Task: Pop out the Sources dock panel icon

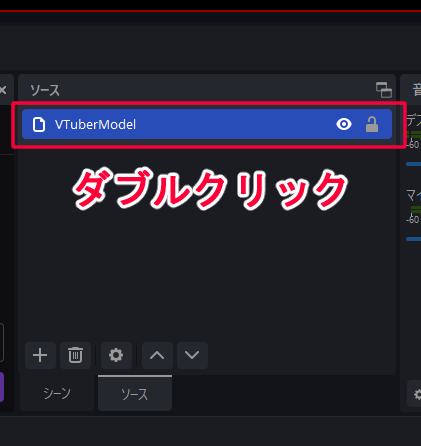Action: click(x=384, y=90)
